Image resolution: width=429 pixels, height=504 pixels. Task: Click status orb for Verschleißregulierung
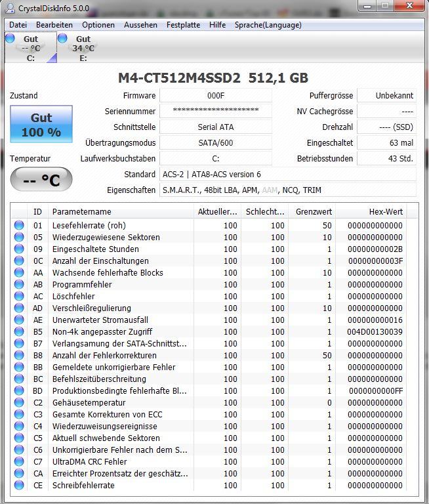click(19, 308)
